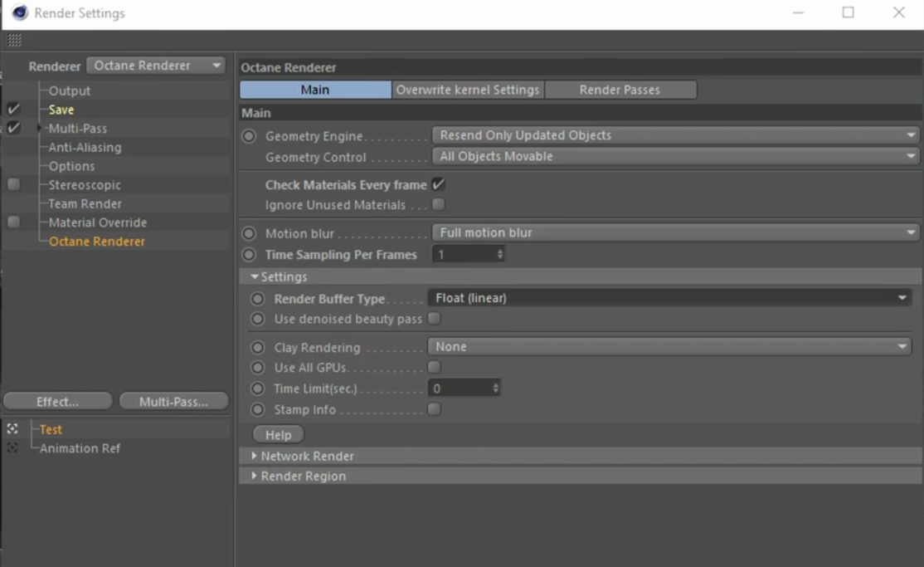Image resolution: width=924 pixels, height=567 pixels.
Task: Enable the Stereoscopic checkbox in sidebar
Action: click(x=13, y=184)
